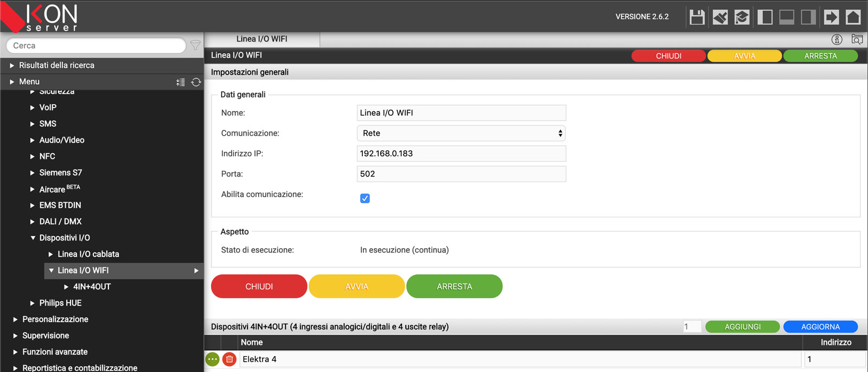Click the large red CHIUDI button
Image resolution: width=868 pixels, height=372 pixels.
[259, 286]
